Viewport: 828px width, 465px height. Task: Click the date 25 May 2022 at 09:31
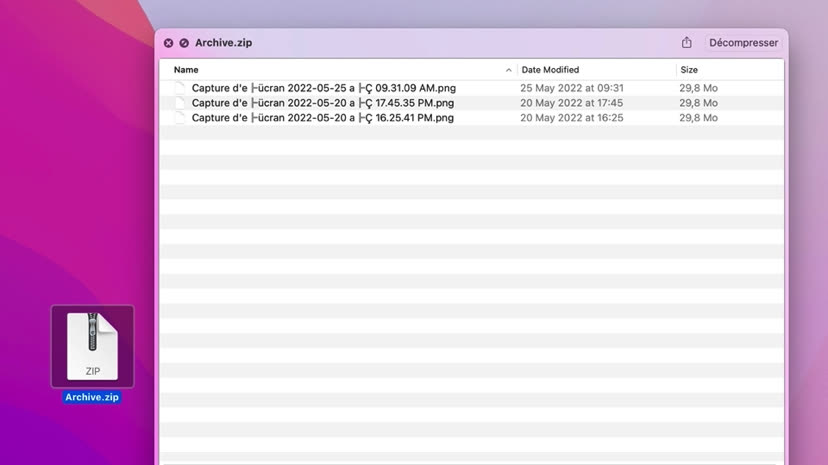coord(572,88)
